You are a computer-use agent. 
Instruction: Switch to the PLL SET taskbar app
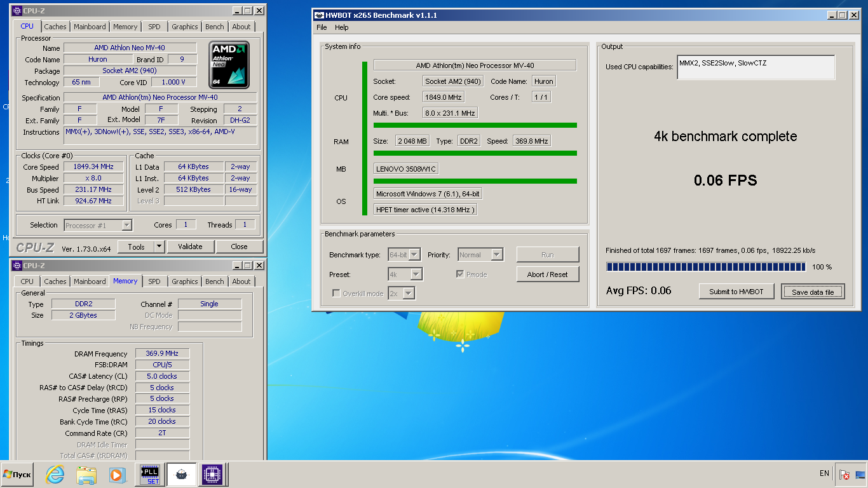pos(150,474)
